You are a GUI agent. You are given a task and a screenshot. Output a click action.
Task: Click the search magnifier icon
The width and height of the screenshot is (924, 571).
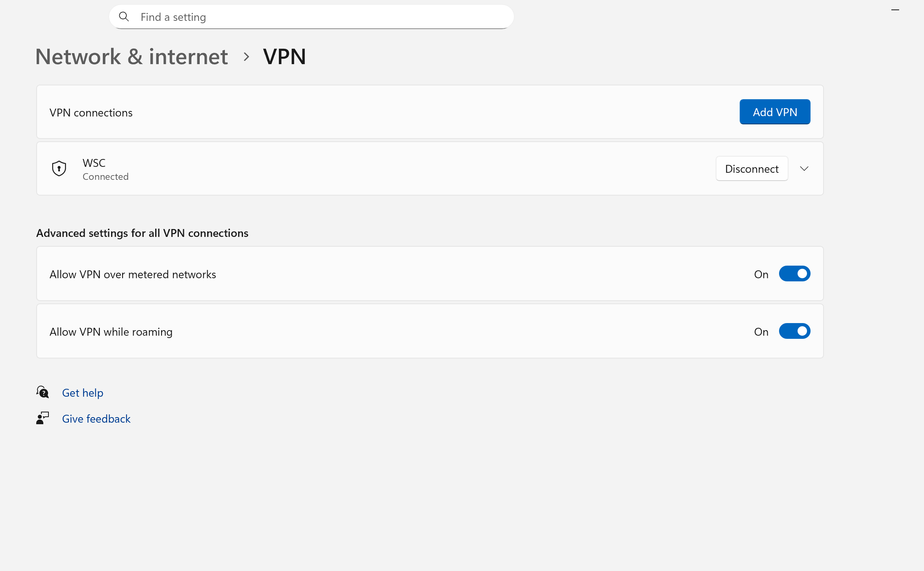124,17
